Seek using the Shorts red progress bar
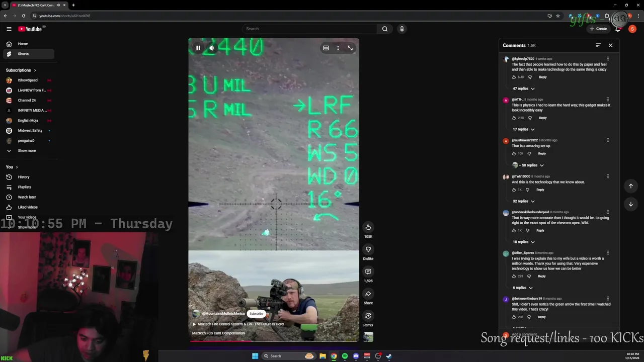 click(x=274, y=341)
